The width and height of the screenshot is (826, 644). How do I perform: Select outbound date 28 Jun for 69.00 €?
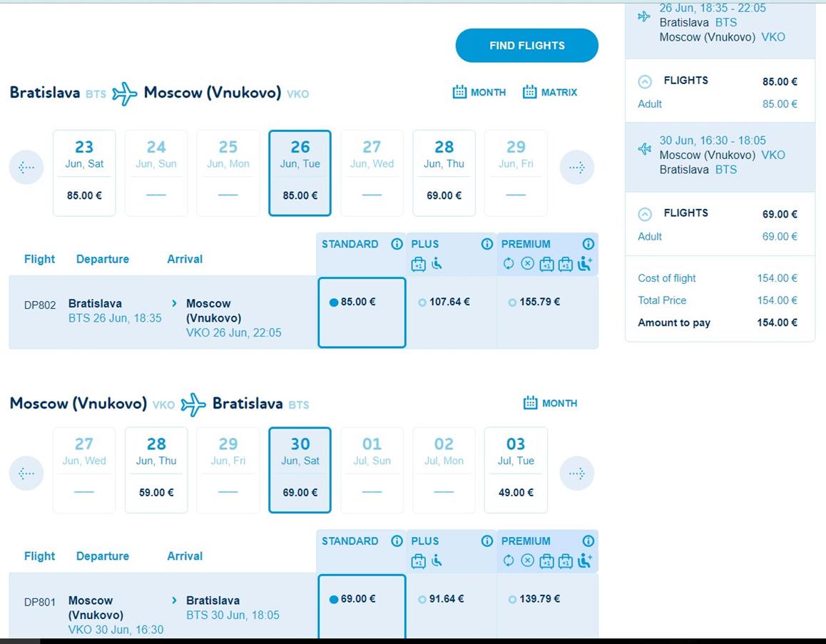pos(444,173)
